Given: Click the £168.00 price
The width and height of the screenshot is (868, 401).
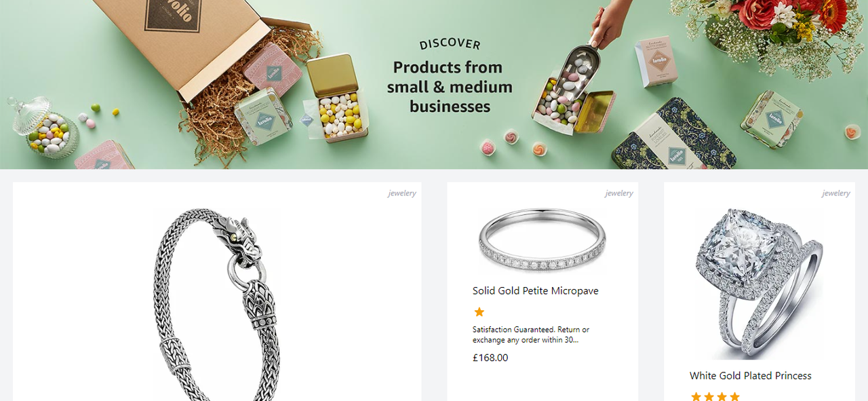Looking at the screenshot, I should tap(490, 358).
